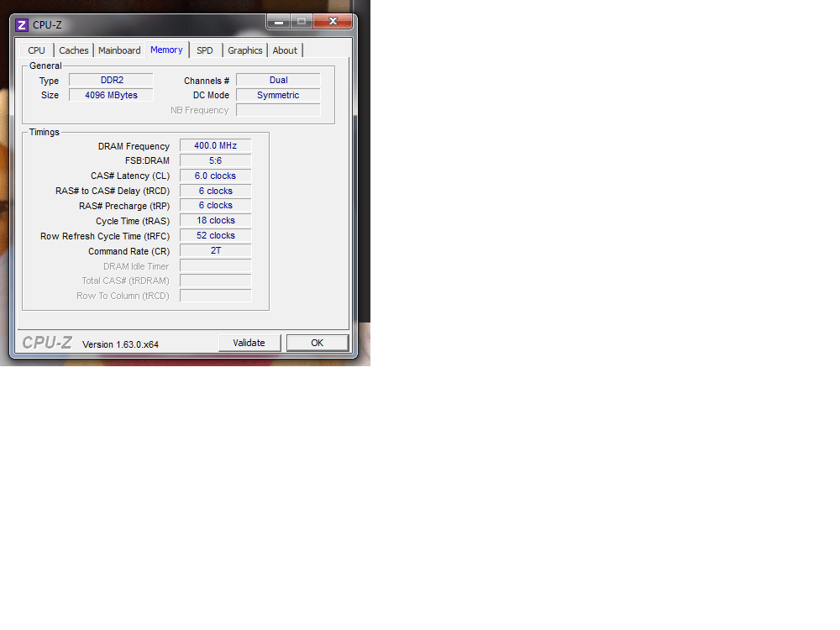This screenshot has width=840, height=630.
Task: Click the empty DRAM Idle Timer field
Action: pos(215,265)
